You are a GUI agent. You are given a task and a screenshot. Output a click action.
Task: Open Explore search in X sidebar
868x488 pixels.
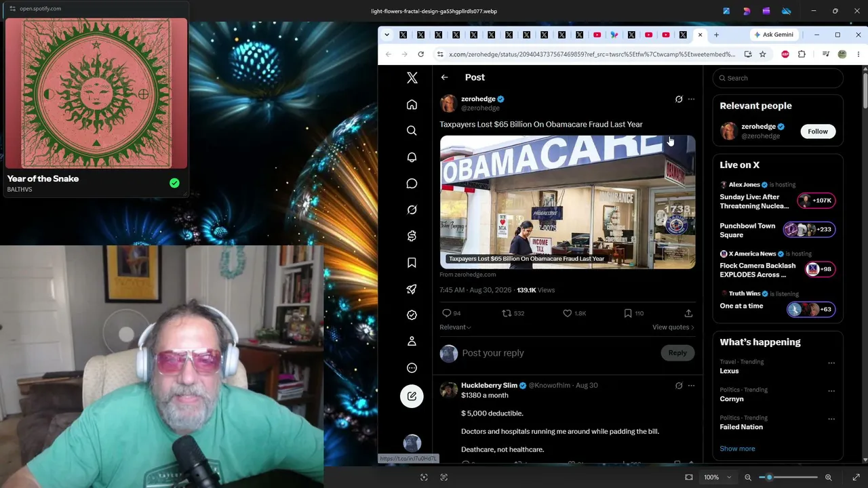click(x=412, y=131)
